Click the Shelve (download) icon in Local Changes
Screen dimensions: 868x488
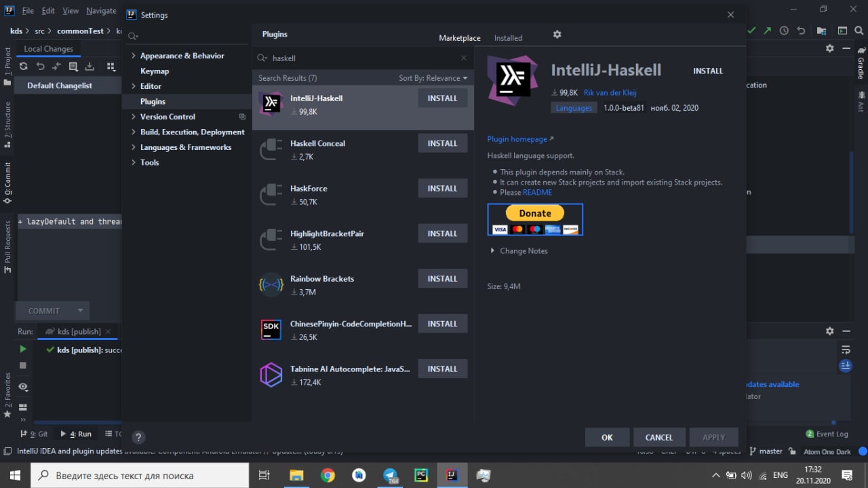tap(90, 67)
